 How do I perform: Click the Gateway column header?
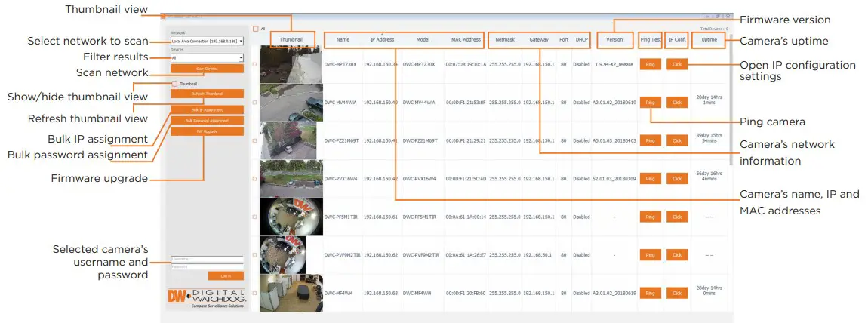click(539, 40)
